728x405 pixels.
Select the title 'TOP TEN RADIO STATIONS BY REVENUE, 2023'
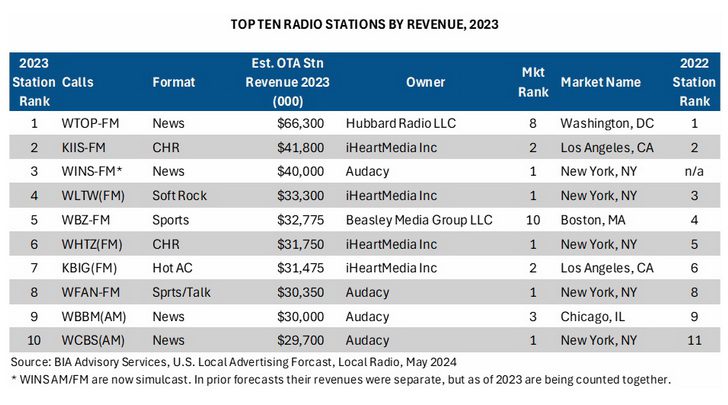[364, 24]
